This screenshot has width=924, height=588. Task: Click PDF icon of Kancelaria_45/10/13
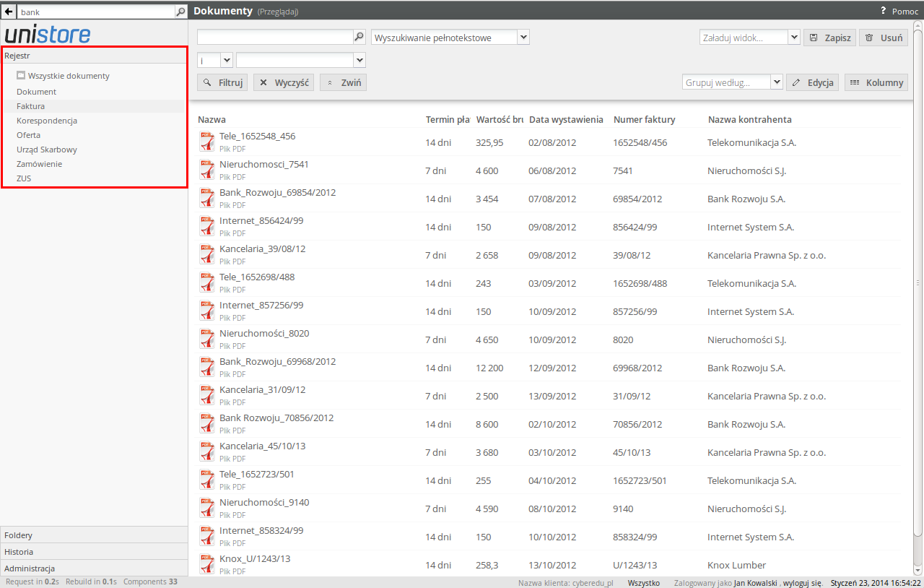207,451
